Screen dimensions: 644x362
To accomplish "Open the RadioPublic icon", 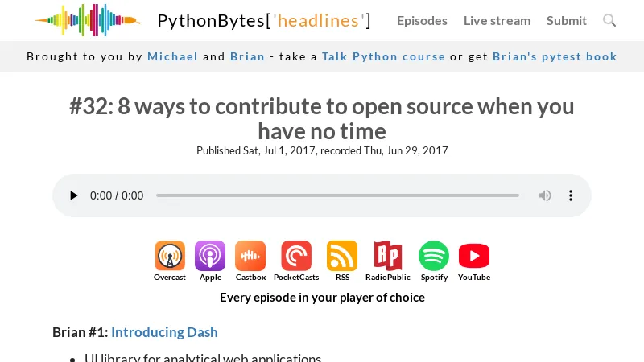I will tap(387, 257).
